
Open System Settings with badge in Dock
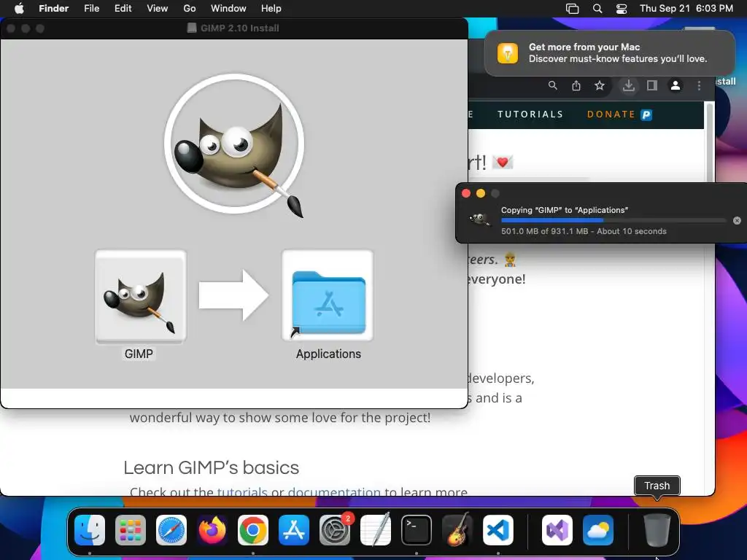pos(335,530)
